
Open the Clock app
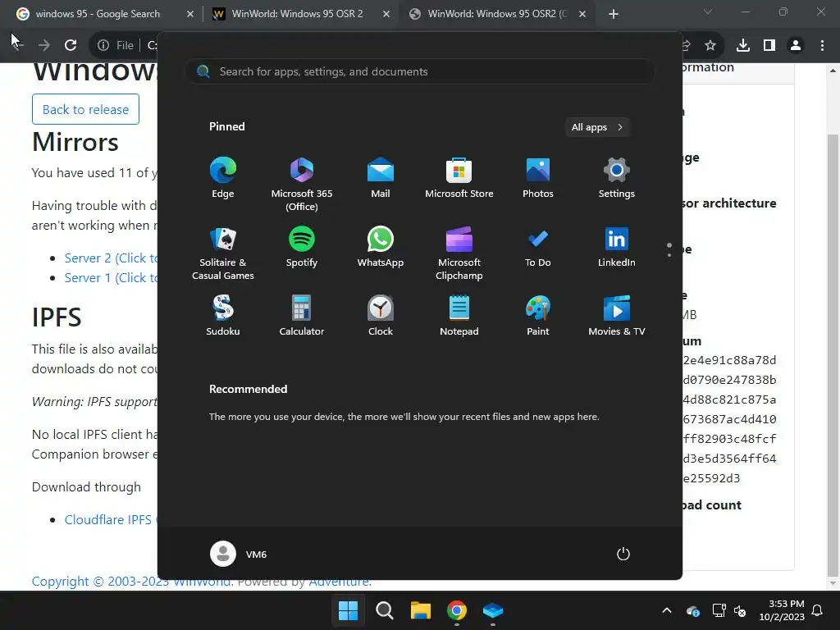click(x=381, y=316)
